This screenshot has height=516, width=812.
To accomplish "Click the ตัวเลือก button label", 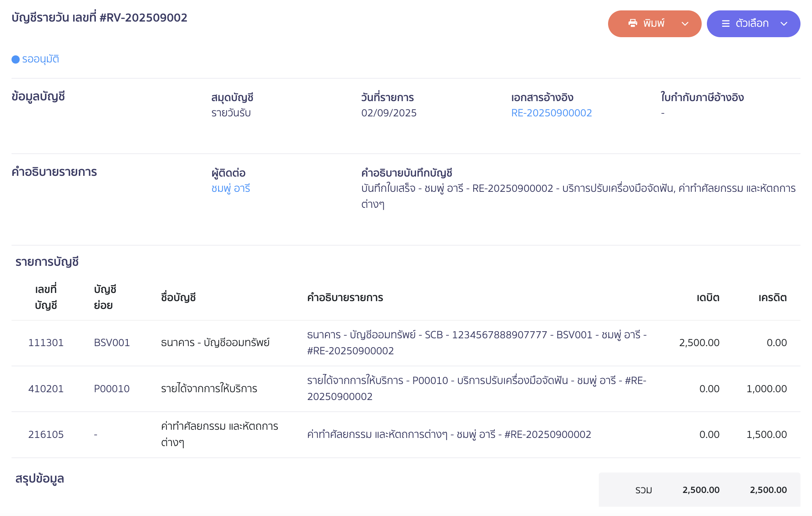I will click(752, 23).
